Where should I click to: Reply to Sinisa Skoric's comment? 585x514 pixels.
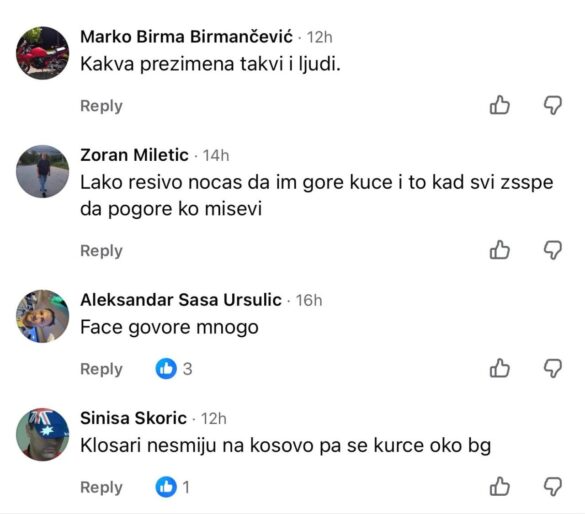point(101,487)
